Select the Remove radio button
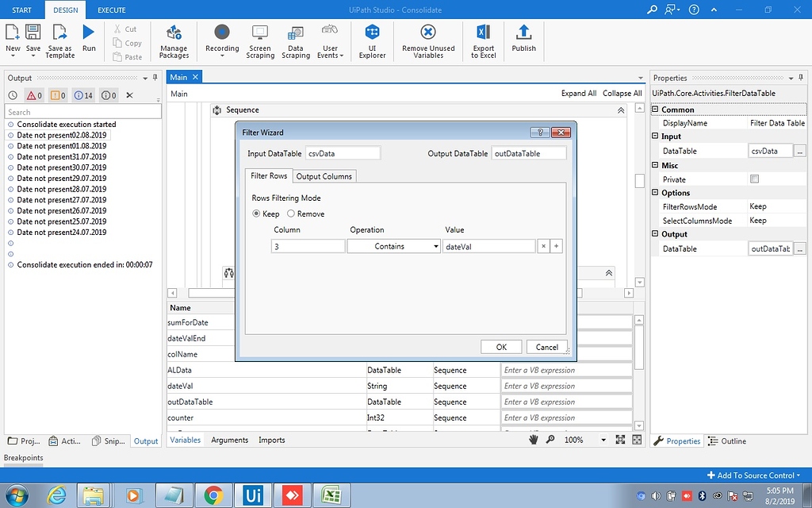Screen dimensions: 812x508 pyautogui.click(x=291, y=214)
